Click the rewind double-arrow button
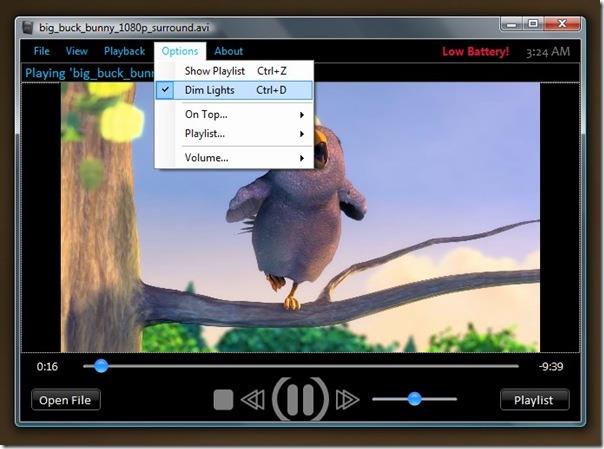The height and width of the screenshot is (449, 604). pyautogui.click(x=253, y=400)
